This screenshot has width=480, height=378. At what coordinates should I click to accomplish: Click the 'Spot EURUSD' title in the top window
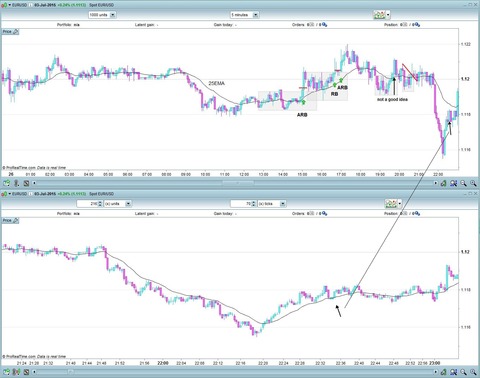click(x=101, y=5)
